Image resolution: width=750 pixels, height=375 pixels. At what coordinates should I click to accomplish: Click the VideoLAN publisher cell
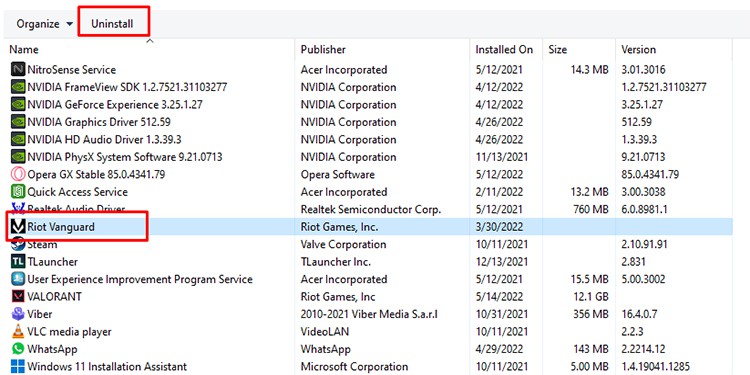click(x=325, y=331)
